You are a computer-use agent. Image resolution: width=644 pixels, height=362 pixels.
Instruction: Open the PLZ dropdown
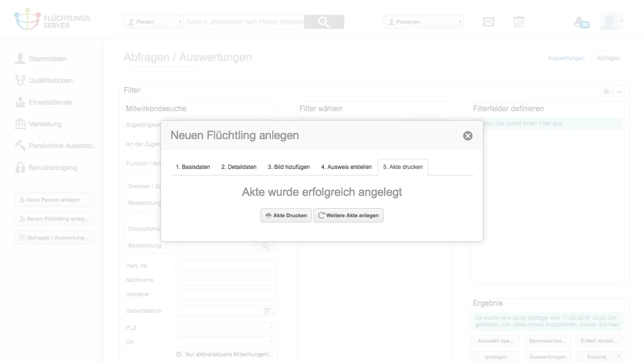[x=225, y=327]
